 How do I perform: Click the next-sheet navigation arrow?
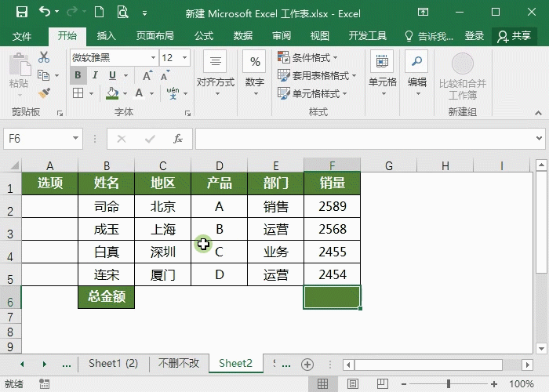pyautogui.click(x=45, y=365)
